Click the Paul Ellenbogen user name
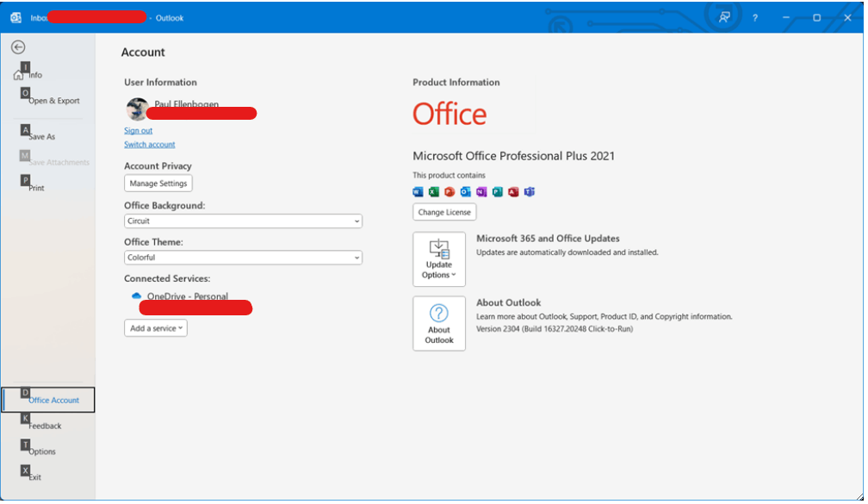This screenshot has width=868, height=504. pos(187,103)
